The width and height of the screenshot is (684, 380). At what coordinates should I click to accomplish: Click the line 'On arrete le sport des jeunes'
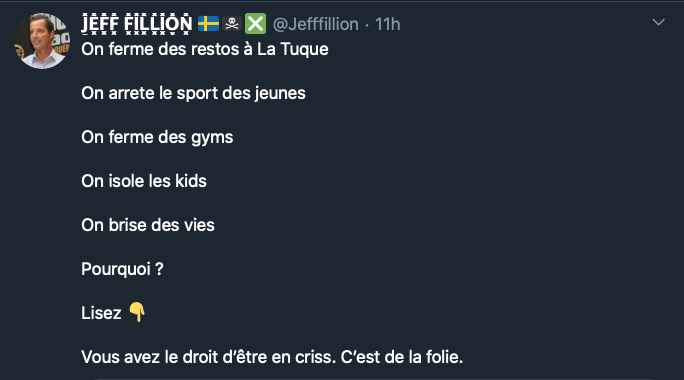click(193, 93)
